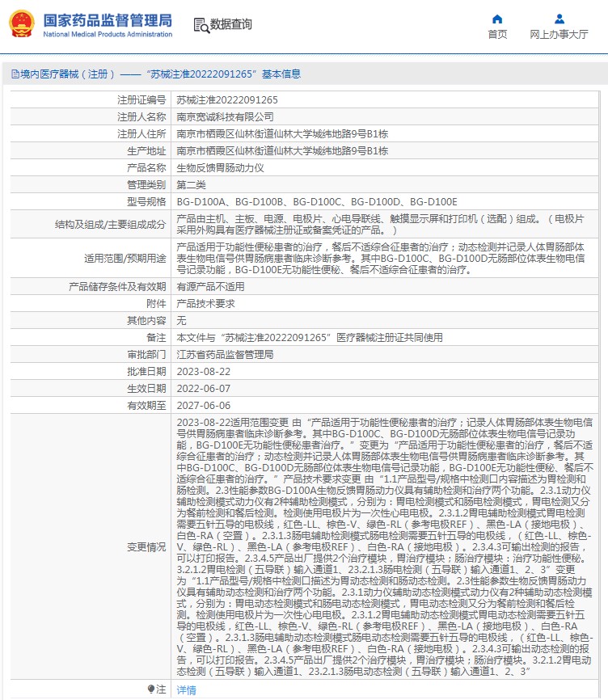This screenshot has width=608, height=700.
Task: Click the document icon before 境内医疗器械
Action: tap(15, 74)
